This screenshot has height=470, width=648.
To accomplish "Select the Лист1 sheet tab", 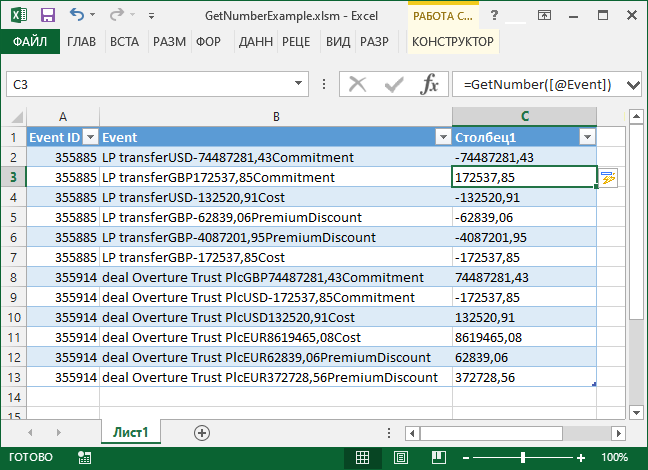I will (131, 432).
